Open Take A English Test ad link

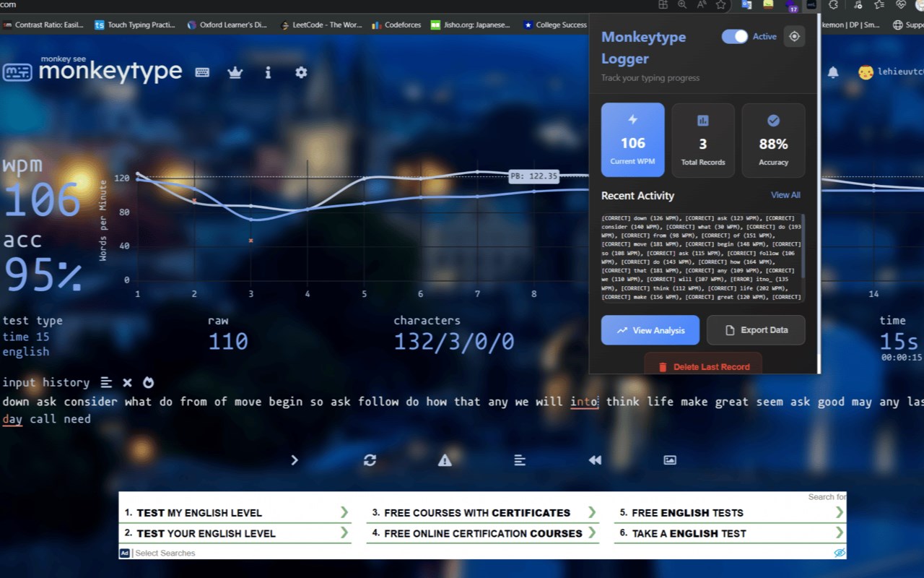(x=731, y=533)
